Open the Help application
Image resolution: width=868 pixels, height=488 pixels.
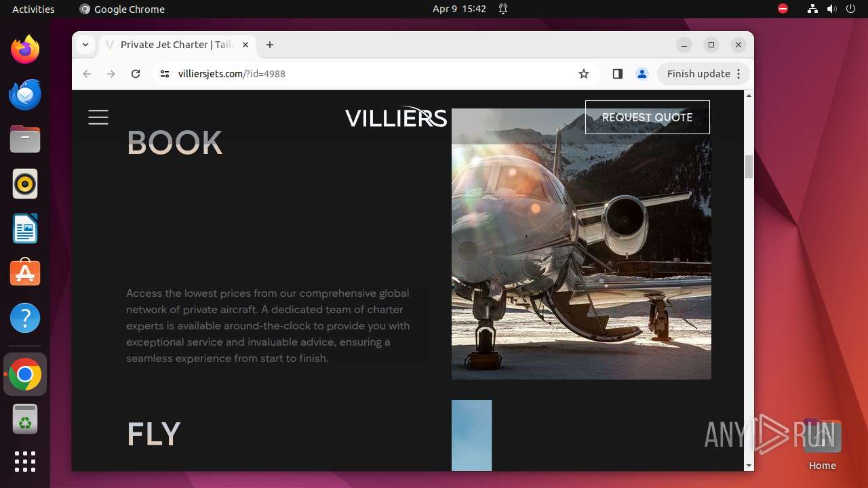(25, 318)
